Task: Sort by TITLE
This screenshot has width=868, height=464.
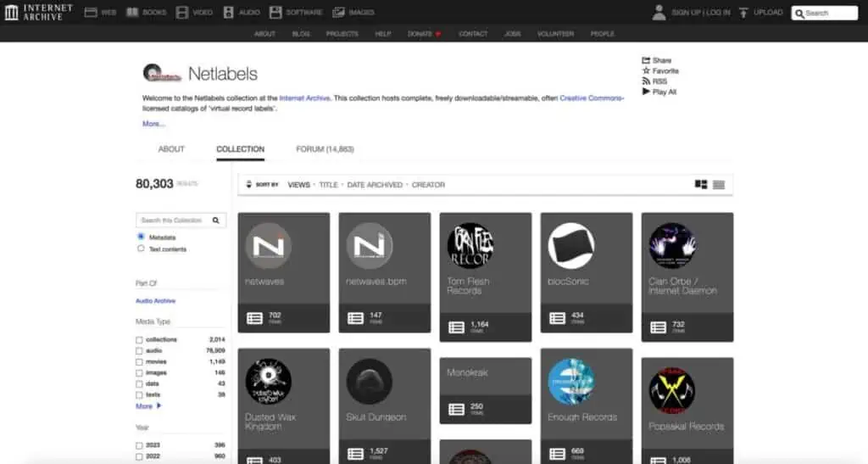Action: (328, 185)
